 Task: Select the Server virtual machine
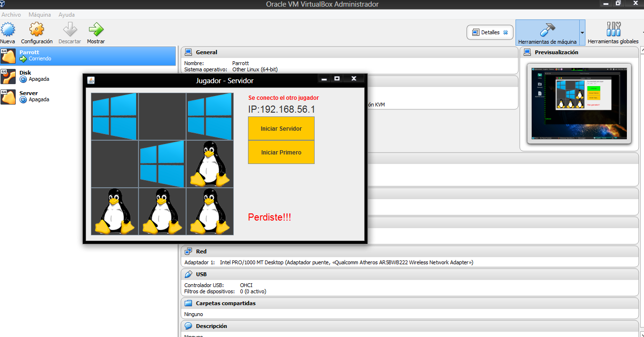point(88,96)
